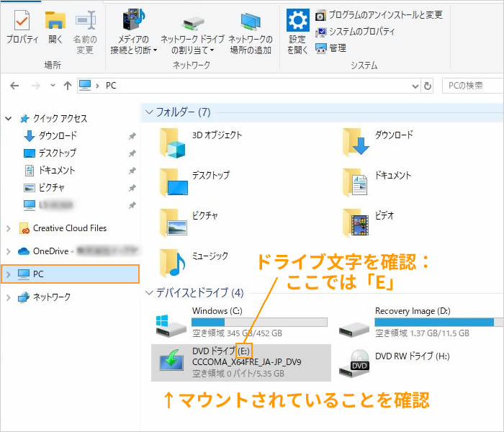Collapse the フォルダー (7) group
This screenshot has width=504, height=432.
[x=150, y=112]
